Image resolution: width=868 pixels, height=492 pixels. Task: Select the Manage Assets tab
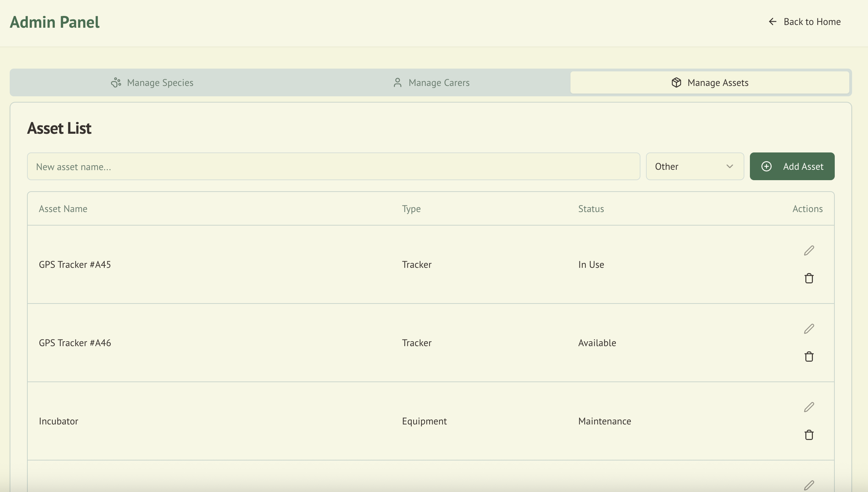point(710,83)
